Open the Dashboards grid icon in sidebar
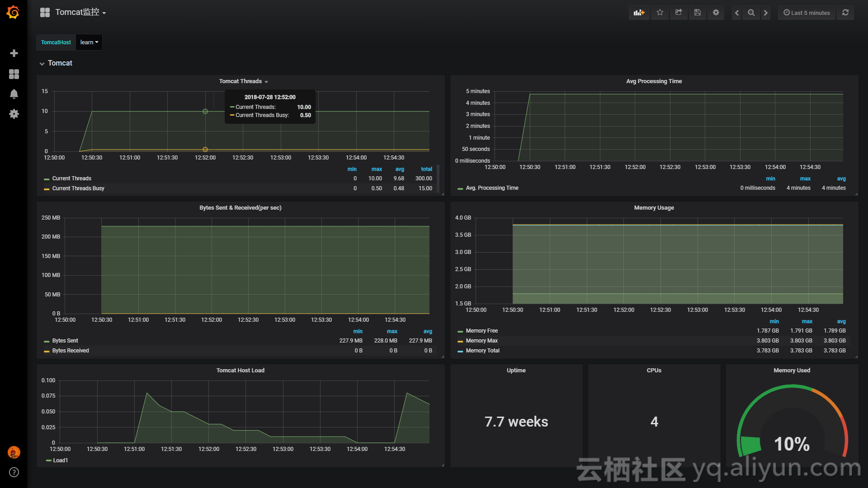868x488 pixels. click(x=14, y=74)
